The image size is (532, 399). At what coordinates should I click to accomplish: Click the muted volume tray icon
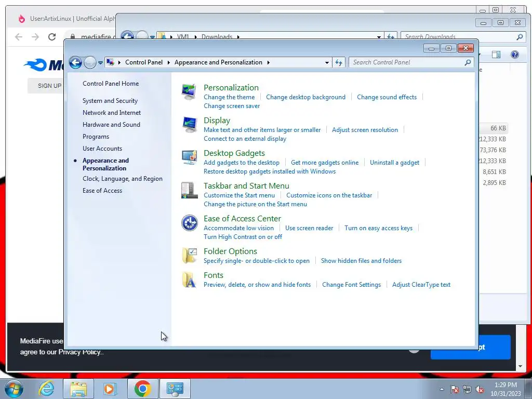tap(480, 390)
